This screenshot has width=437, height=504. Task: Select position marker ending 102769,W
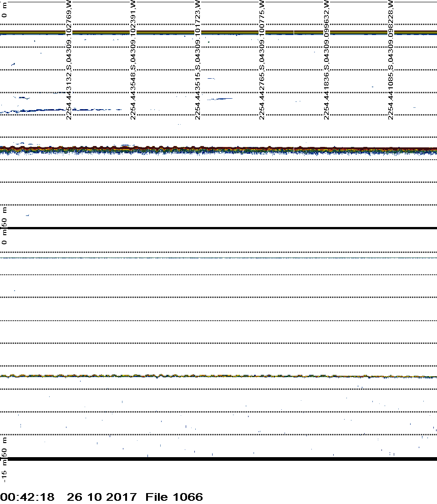coord(69,60)
